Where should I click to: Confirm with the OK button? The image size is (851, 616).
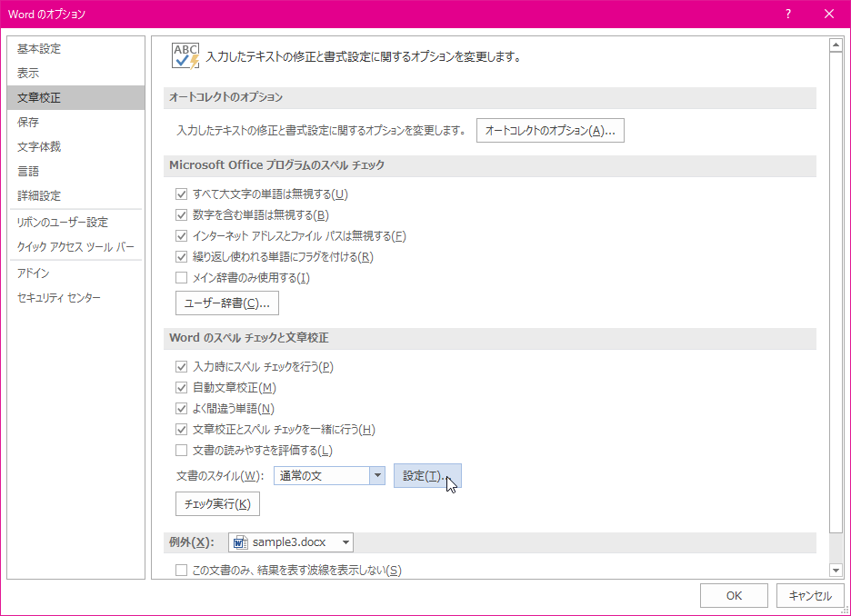coord(734,595)
